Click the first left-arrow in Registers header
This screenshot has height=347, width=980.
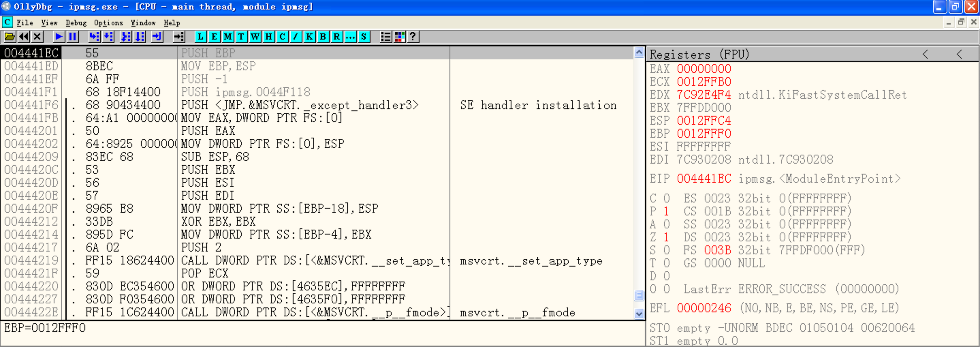925,54
